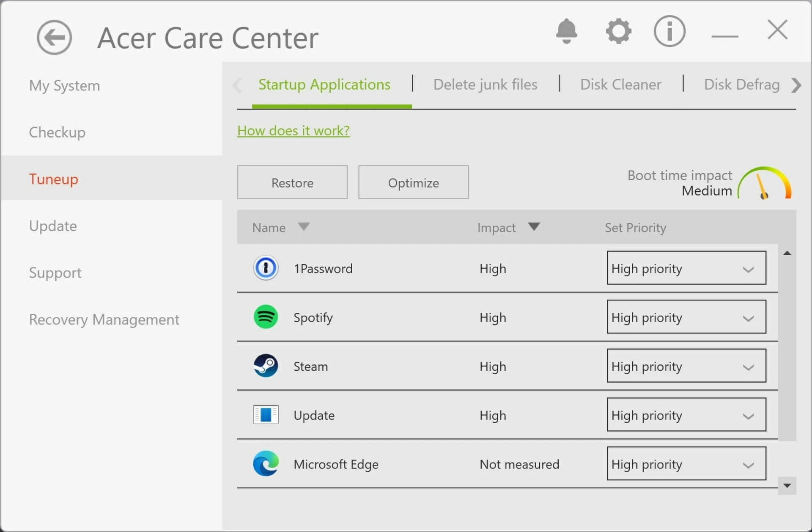This screenshot has height=532, width=812.
Task: Close the Acer Care Center window
Action: pos(777,30)
